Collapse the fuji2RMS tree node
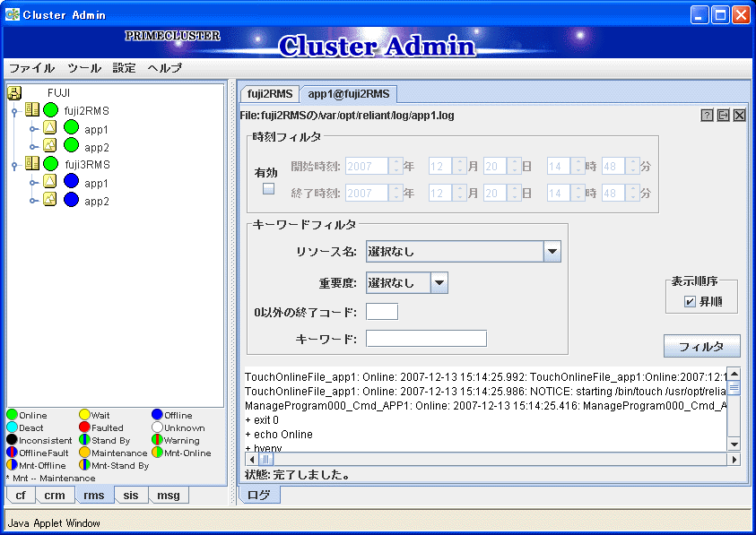 click(x=14, y=112)
